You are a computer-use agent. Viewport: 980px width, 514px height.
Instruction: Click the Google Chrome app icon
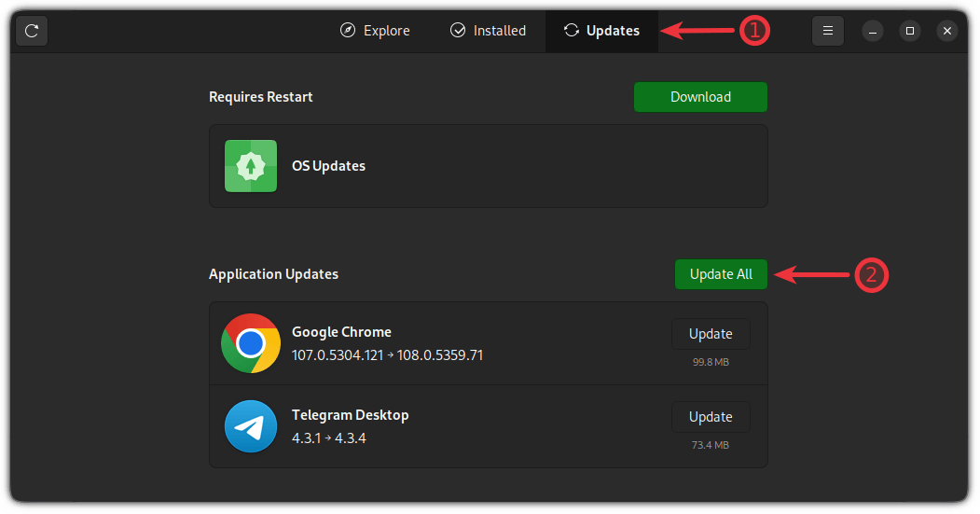pyautogui.click(x=251, y=343)
